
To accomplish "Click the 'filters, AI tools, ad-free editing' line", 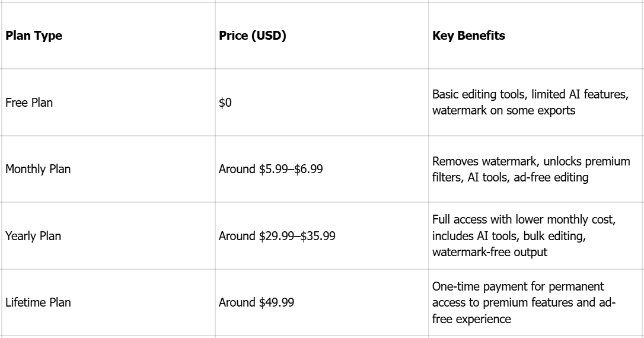I will 510,177.
